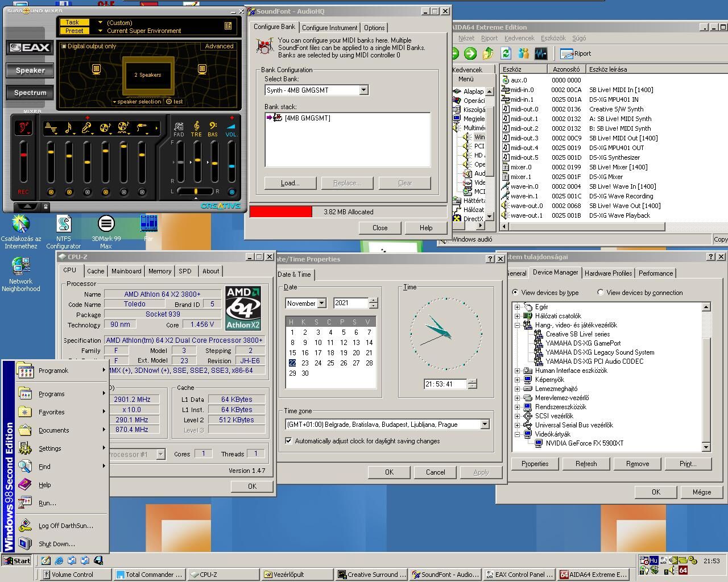Click Cancel in Date/Time Properties
This screenshot has height=582, width=728.
tap(436, 472)
